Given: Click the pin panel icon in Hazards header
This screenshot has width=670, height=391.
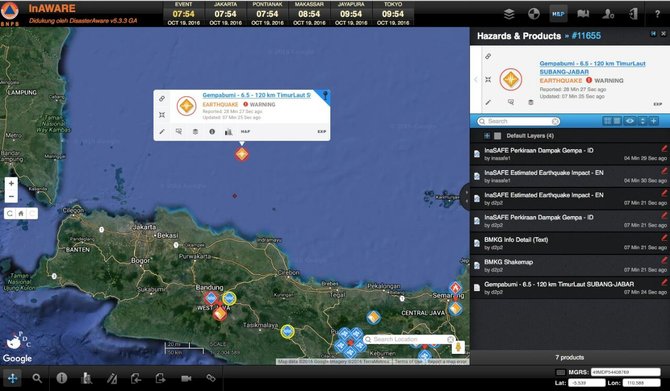Looking at the screenshot, I should pos(653,34).
